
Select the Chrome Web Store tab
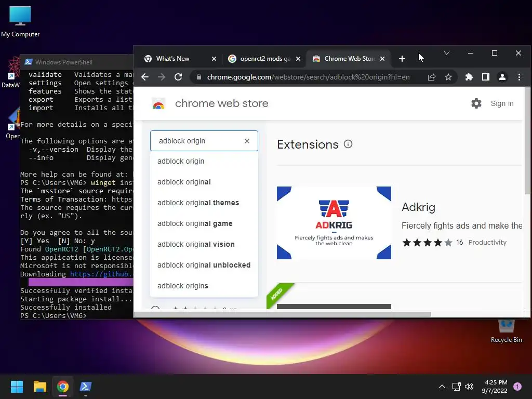(345, 59)
